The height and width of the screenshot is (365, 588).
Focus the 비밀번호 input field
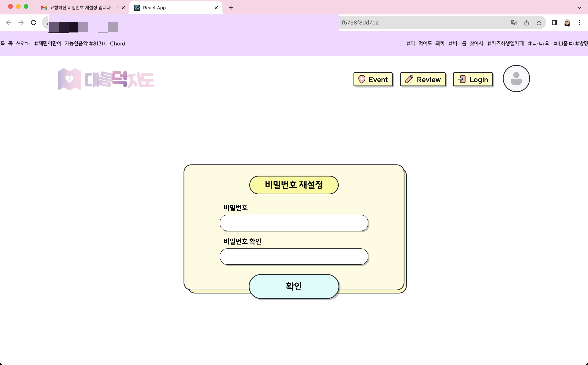pos(294,223)
